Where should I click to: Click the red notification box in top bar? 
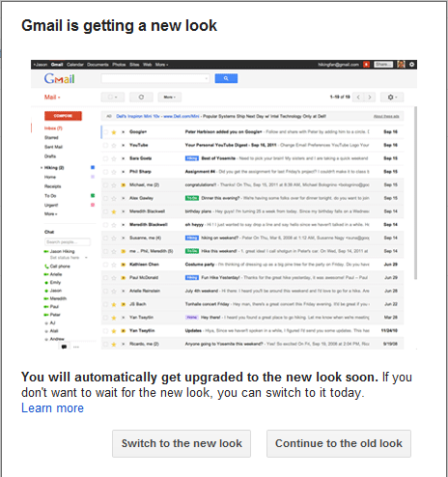366,65
